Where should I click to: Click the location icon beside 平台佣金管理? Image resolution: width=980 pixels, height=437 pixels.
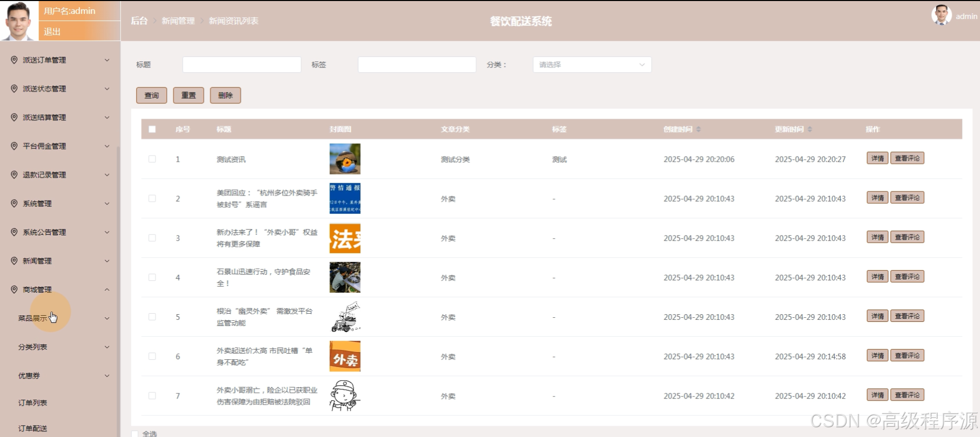(14, 146)
